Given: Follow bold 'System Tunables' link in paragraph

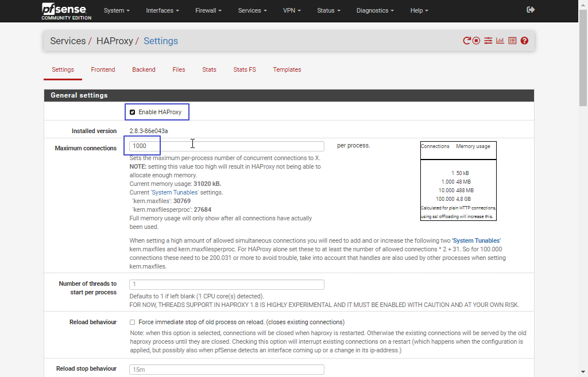Looking at the screenshot, I should tap(476, 240).
